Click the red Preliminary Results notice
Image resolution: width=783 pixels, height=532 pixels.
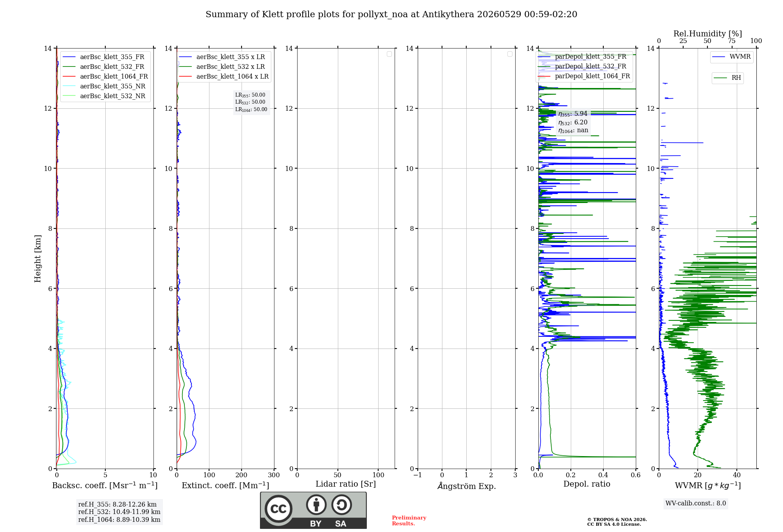click(409, 521)
